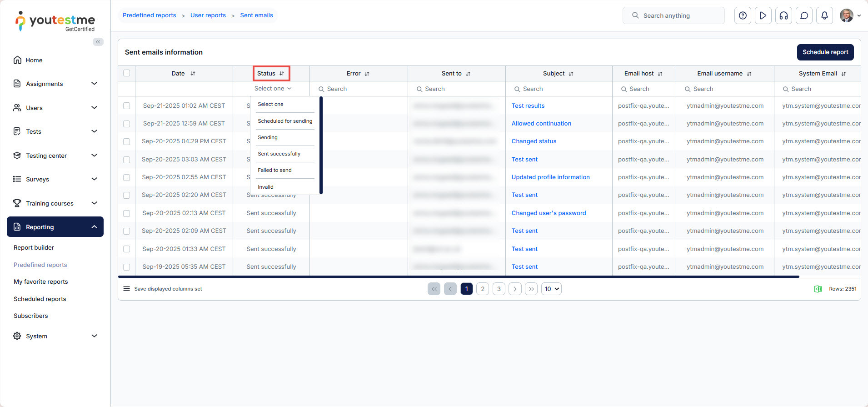Sort by Date column arrows icon
This screenshot has height=407, width=868.
pyautogui.click(x=193, y=74)
